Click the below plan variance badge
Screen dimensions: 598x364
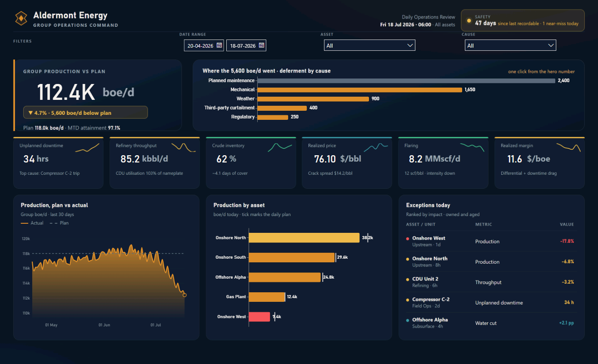pos(85,113)
